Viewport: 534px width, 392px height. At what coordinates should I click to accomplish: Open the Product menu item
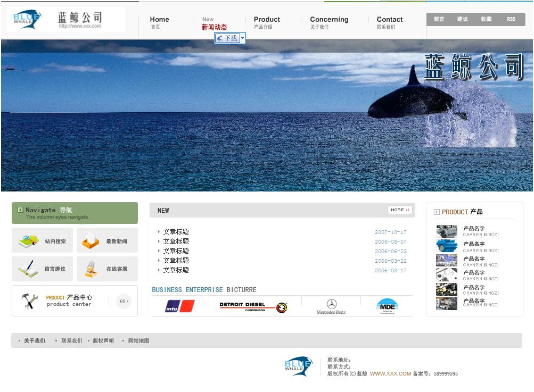[x=267, y=22]
